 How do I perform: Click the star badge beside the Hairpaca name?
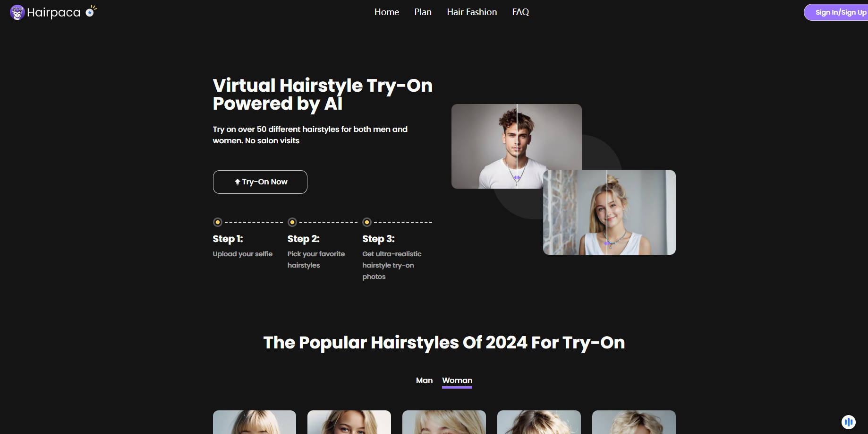(x=89, y=12)
